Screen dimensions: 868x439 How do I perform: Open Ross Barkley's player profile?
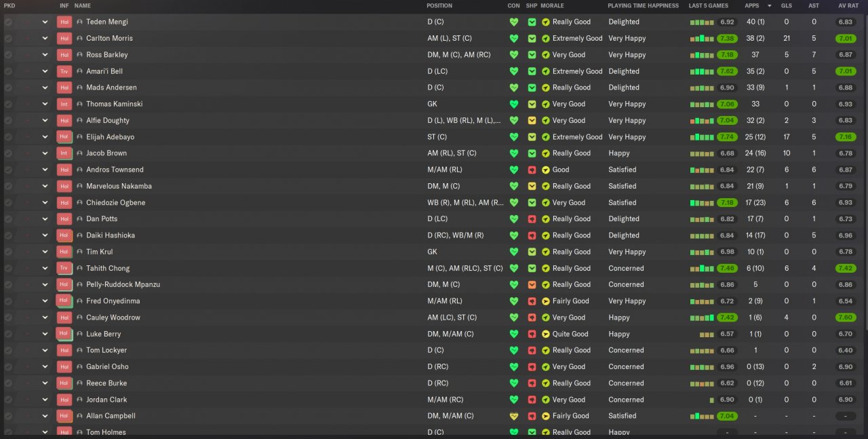pos(107,55)
